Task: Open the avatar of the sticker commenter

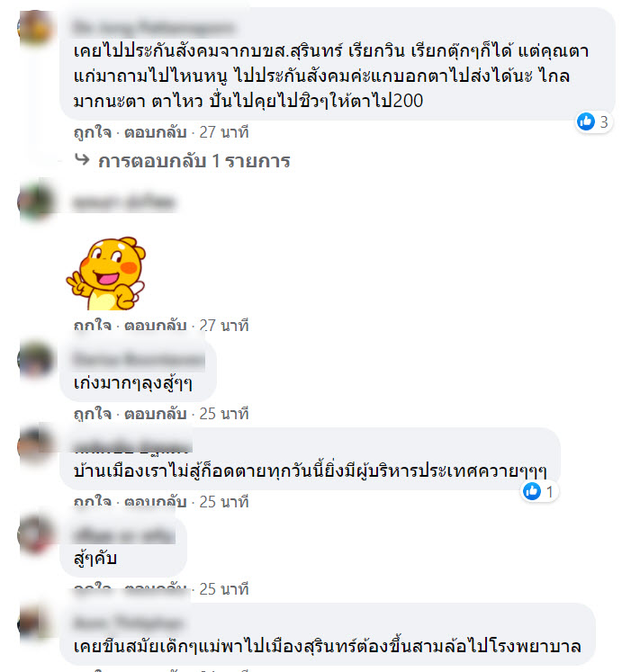Action: [x=35, y=202]
